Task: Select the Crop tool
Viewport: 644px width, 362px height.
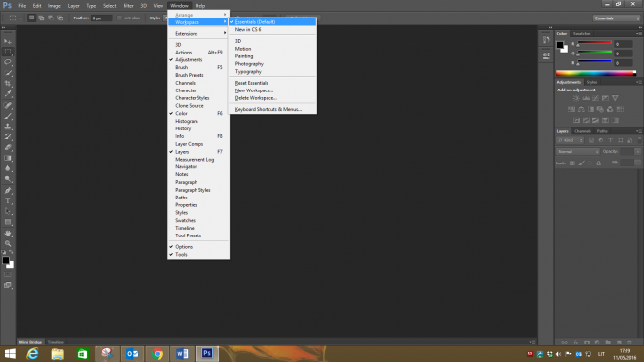Action: coord(8,84)
